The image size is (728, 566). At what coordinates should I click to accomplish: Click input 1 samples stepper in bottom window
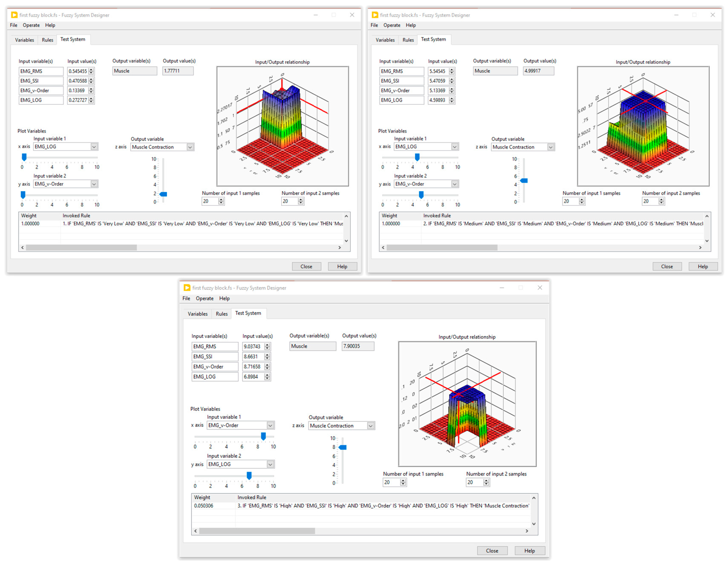(x=403, y=482)
